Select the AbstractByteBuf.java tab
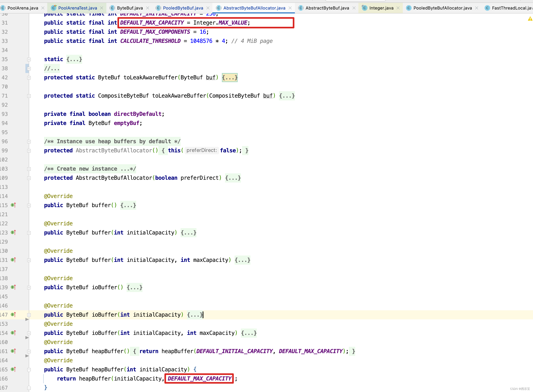The image size is (533, 392). click(327, 8)
